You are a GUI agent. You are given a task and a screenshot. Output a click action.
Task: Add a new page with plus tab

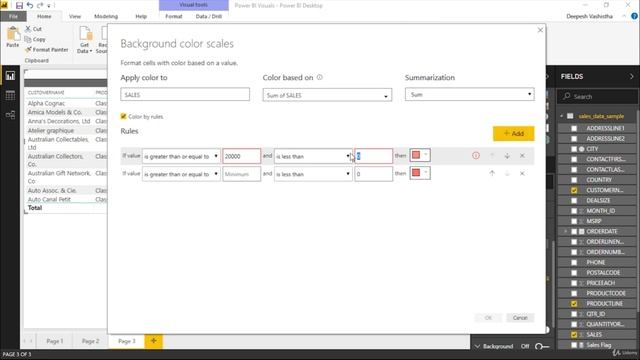click(153, 341)
